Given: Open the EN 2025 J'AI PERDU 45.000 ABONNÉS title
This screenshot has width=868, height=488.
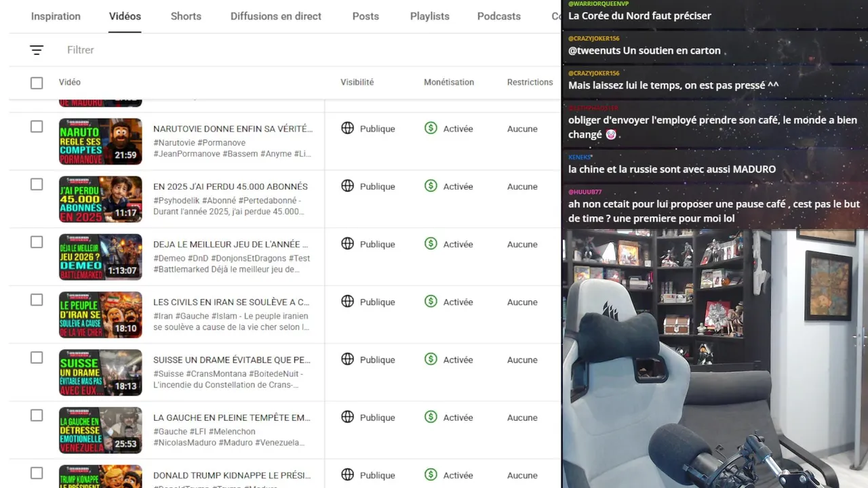Looking at the screenshot, I should (x=231, y=186).
